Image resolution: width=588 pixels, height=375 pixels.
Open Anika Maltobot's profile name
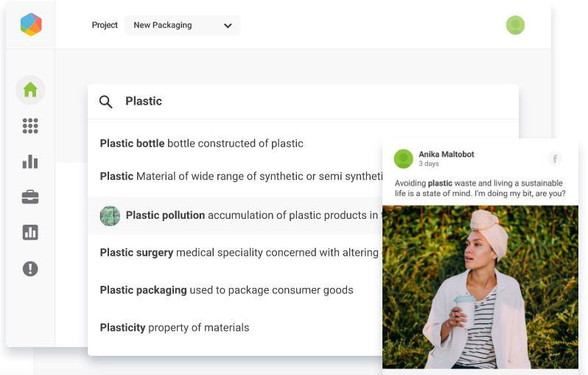(446, 154)
